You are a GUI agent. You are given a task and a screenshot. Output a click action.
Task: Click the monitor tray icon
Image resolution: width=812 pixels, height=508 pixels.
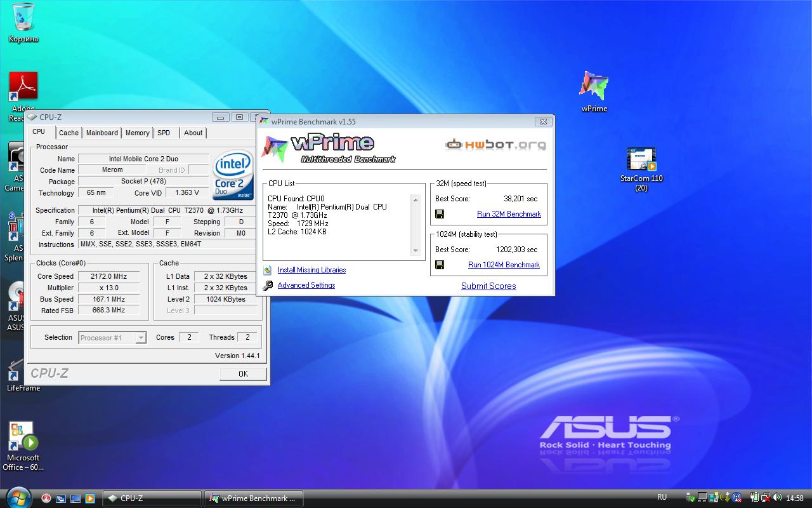click(702, 498)
